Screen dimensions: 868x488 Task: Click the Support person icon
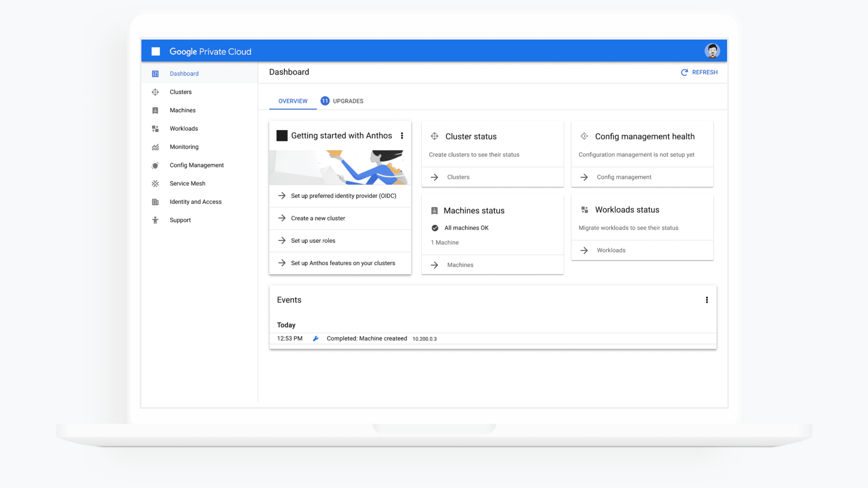point(155,220)
